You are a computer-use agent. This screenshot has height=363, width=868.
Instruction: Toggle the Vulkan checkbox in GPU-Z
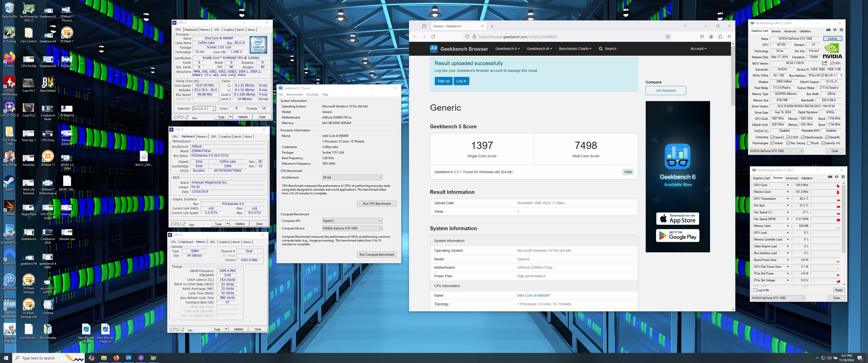pos(772,143)
